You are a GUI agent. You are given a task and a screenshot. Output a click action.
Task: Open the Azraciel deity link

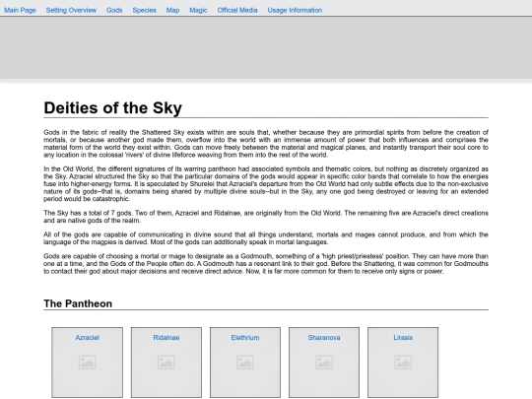88,338
